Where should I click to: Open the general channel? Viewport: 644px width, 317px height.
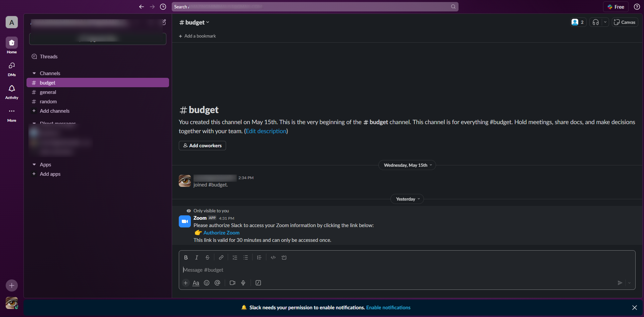tap(98, 92)
